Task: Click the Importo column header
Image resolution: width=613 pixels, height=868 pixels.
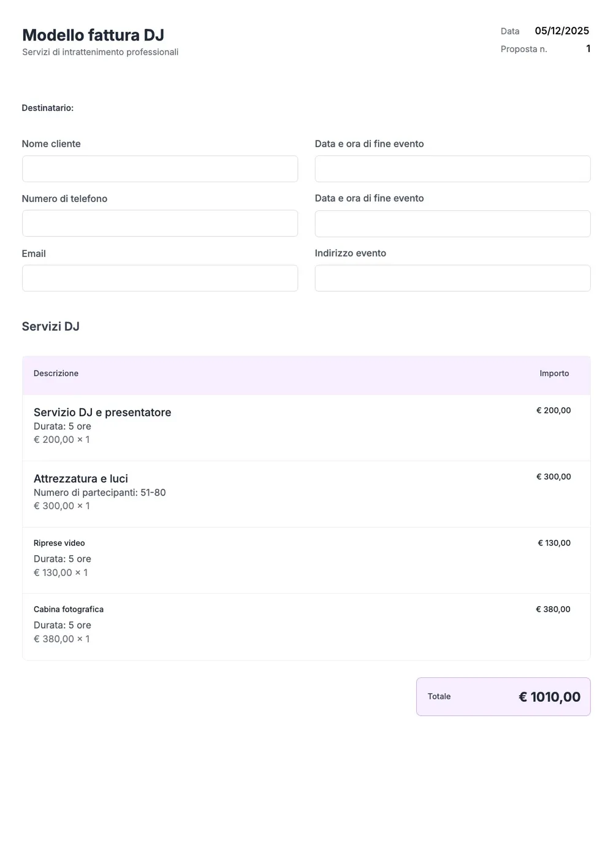Action: 554,374
